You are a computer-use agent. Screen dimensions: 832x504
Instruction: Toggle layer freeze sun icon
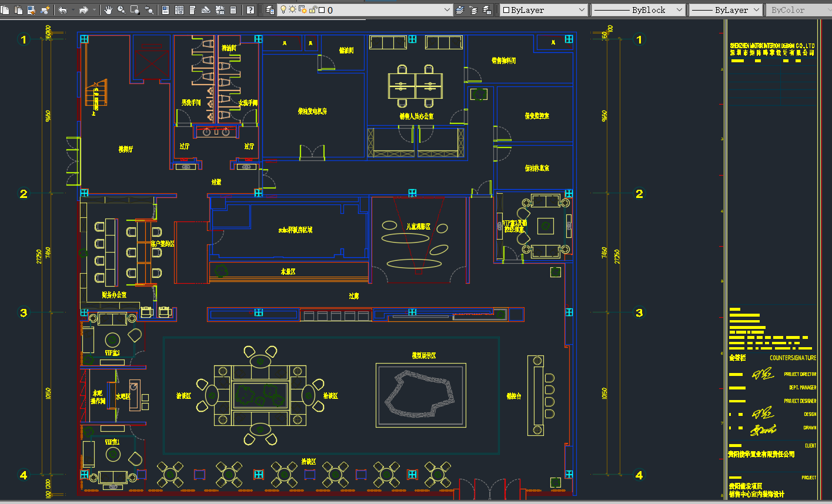[x=292, y=10]
